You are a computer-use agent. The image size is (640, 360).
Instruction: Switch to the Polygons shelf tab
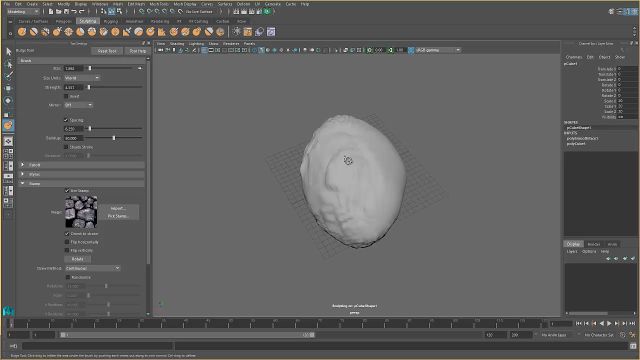pos(63,21)
